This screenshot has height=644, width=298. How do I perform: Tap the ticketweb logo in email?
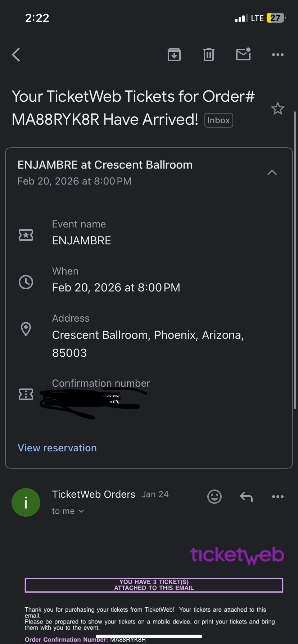click(x=237, y=555)
